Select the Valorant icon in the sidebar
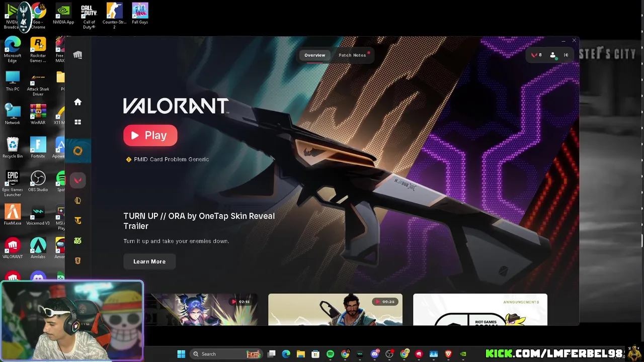Image resolution: width=644 pixels, height=362 pixels. coord(77,180)
